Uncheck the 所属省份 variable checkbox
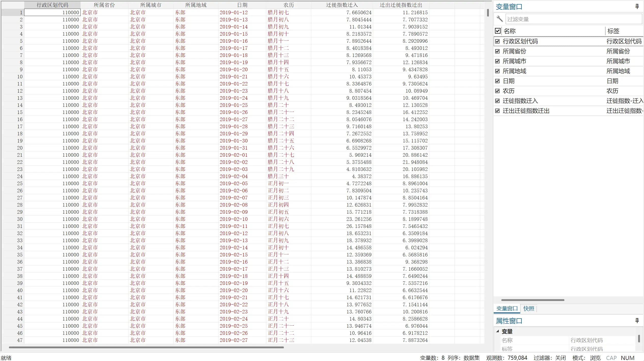The height and width of the screenshot is (361, 644). pos(497,51)
